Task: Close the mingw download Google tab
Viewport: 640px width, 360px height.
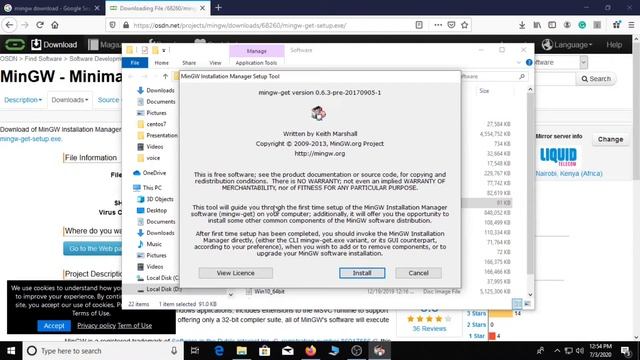Action: [97, 8]
